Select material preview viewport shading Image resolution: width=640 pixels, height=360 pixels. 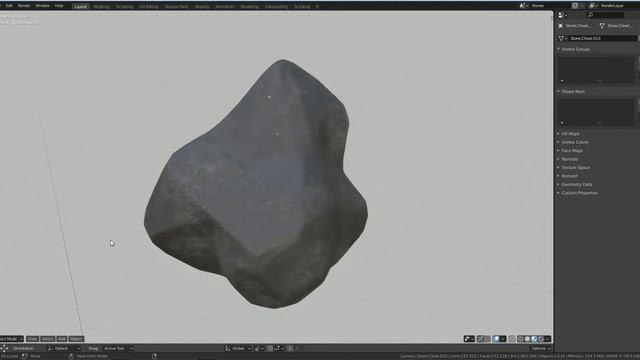point(534,339)
